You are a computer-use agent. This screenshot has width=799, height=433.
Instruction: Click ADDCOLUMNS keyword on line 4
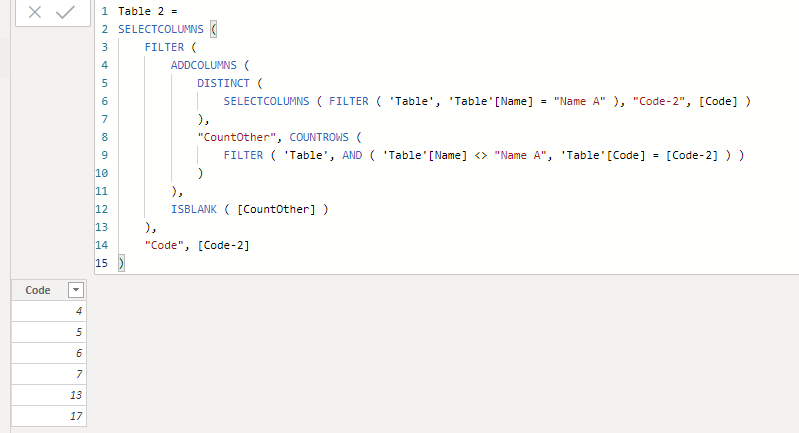pos(204,65)
